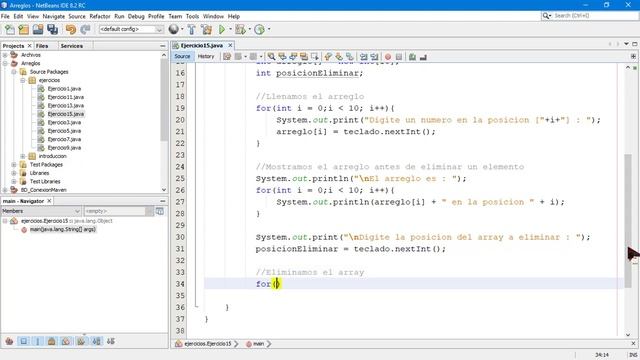This screenshot has height=360, width=640.
Task: Toggle Highlight Search icon in editor toolbar
Action: pyautogui.click(x=304, y=57)
